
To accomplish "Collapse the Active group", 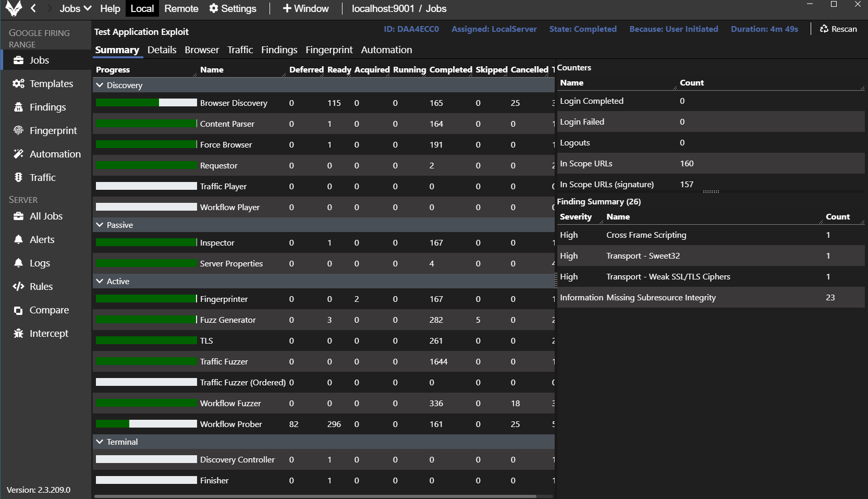I will [x=100, y=281].
